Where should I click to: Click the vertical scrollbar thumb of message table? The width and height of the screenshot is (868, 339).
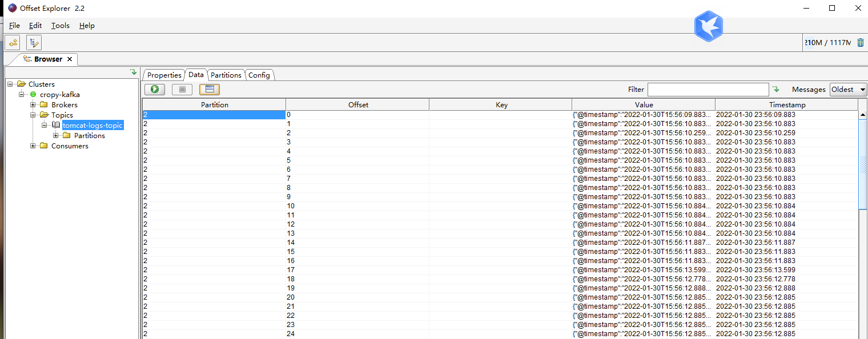tap(863, 164)
